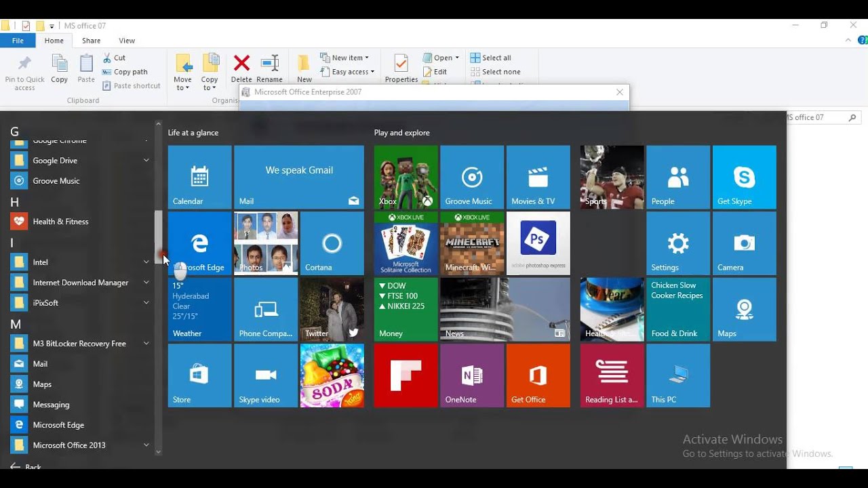Open the Food & Drink tile

678,310
